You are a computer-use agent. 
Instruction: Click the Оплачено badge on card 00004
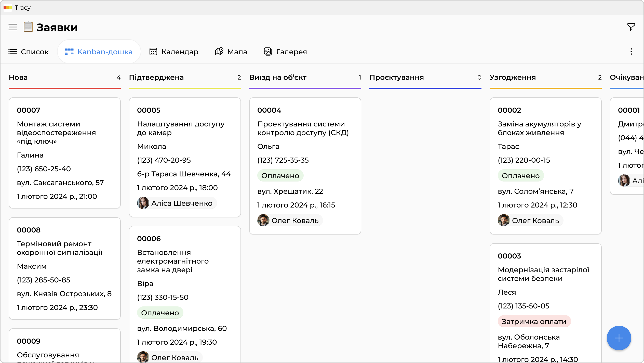pos(280,175)
